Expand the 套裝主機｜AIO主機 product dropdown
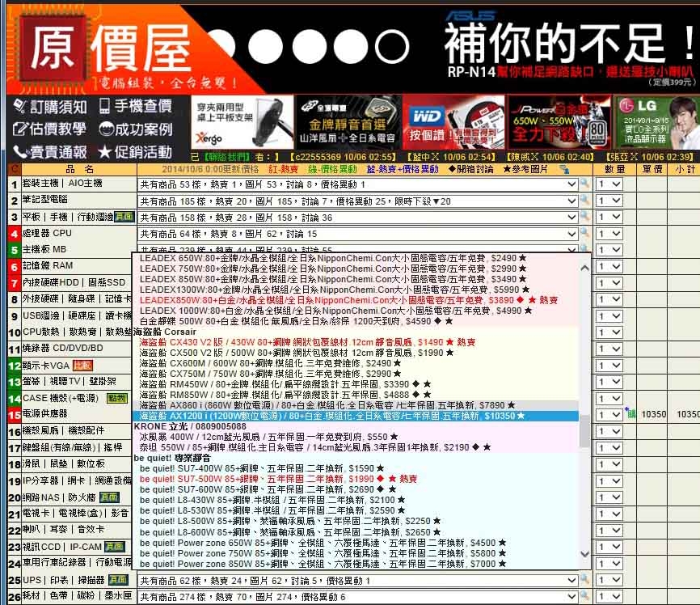 point(357,184)
